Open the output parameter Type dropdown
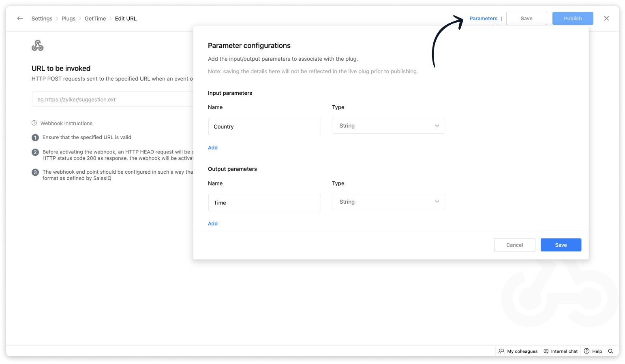The image size is (625, 364). (388, 202)
